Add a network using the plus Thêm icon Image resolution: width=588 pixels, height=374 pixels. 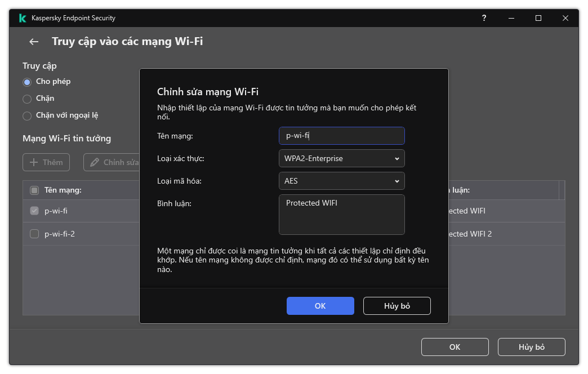[46, 162]
